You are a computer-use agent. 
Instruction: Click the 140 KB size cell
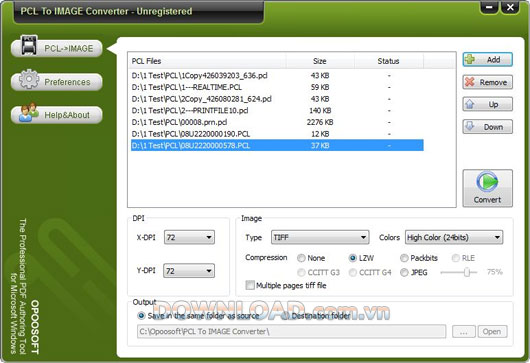tap(320, 111)
